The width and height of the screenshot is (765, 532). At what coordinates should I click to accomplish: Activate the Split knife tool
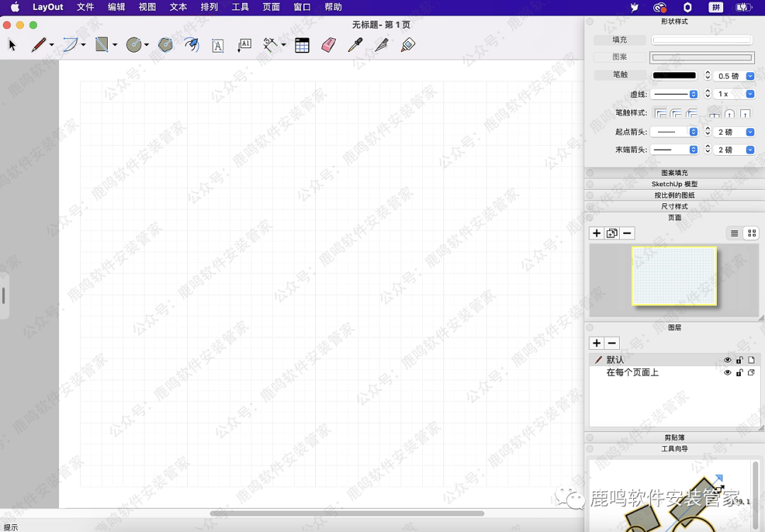pos(381,45)
